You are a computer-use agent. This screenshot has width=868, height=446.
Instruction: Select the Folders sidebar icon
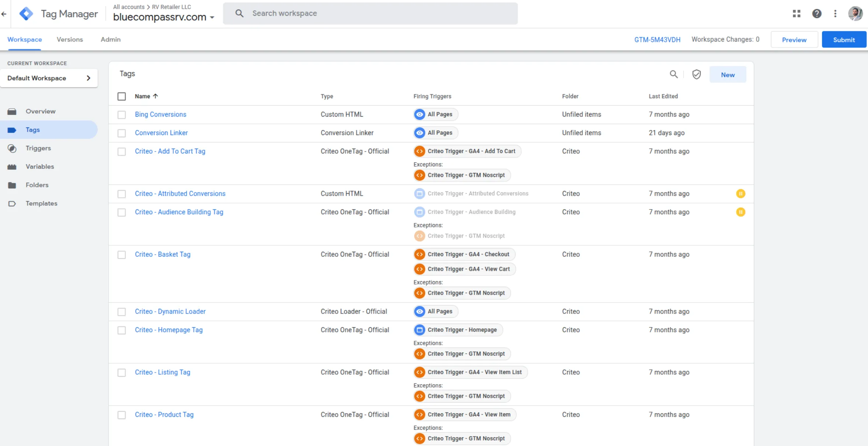tap(12, 185)
